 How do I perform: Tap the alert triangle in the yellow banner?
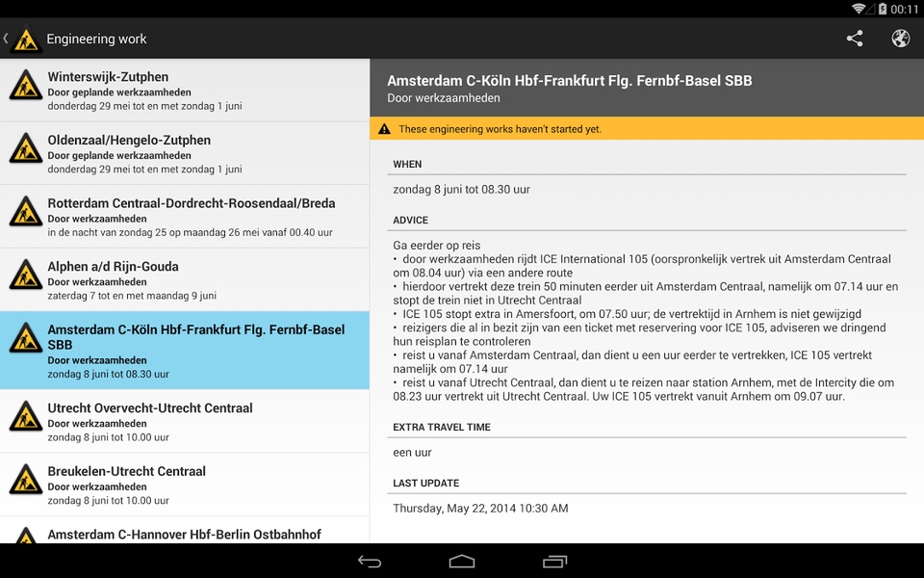tap(384, 128)
